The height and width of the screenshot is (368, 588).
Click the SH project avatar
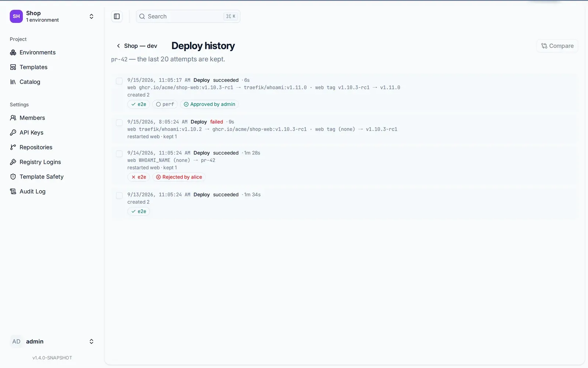tap(16, 16)
